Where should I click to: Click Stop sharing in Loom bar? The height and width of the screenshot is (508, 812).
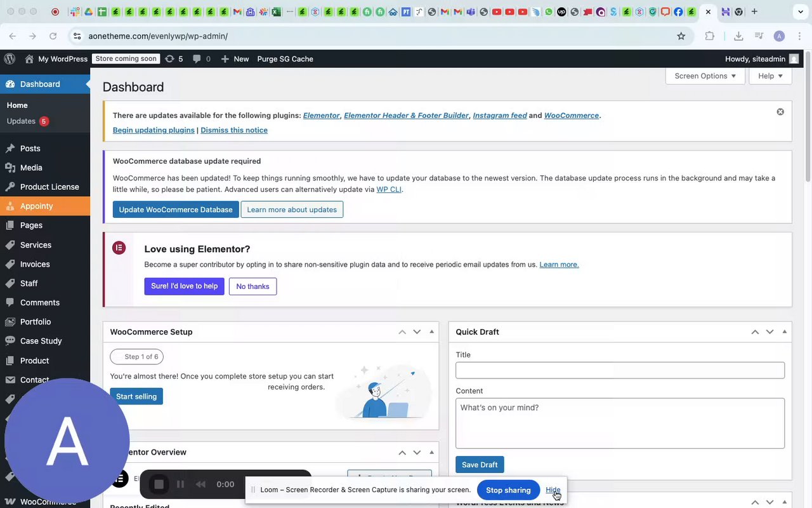coord(508,490)
